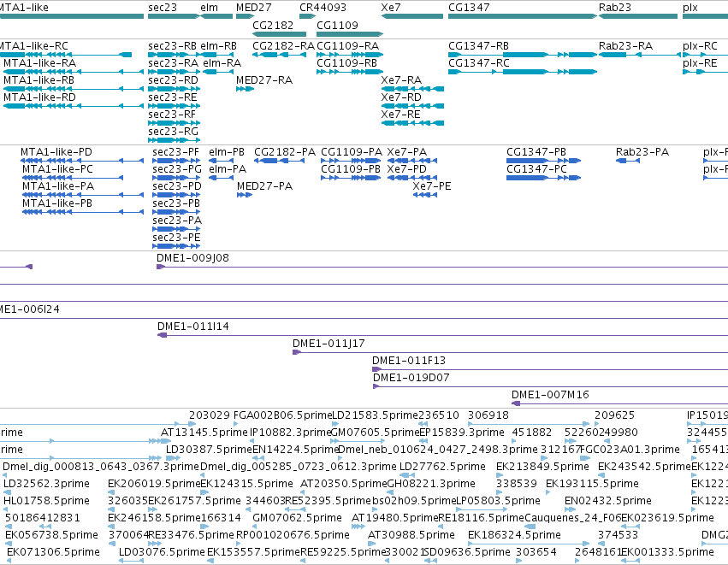
Task: Select transcript CG1347-RC
Action: pos(523,72)
